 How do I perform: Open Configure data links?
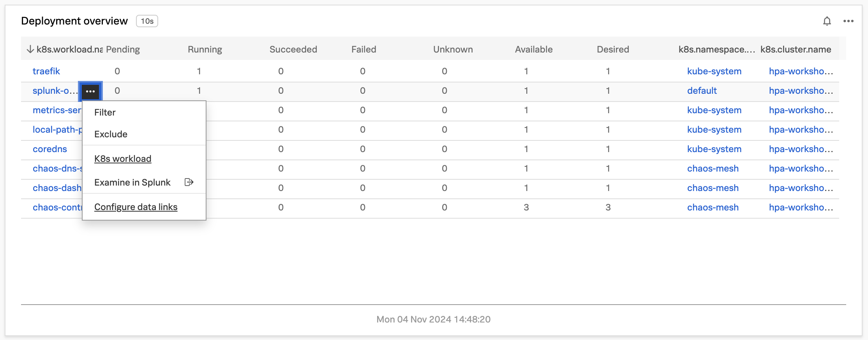[136, 207]
